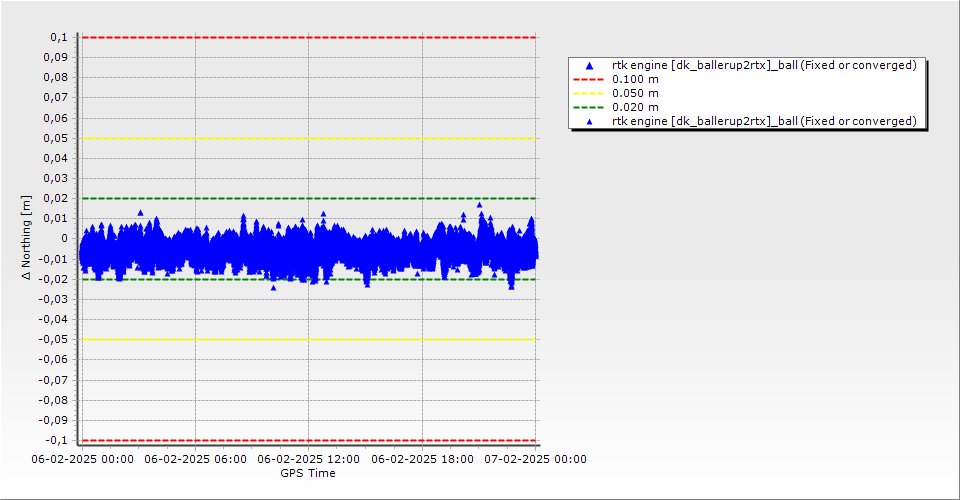This screenshot has height=500, width=960.
Task: Select the 0.050 m legend label
Action: [x=635, y=93]
